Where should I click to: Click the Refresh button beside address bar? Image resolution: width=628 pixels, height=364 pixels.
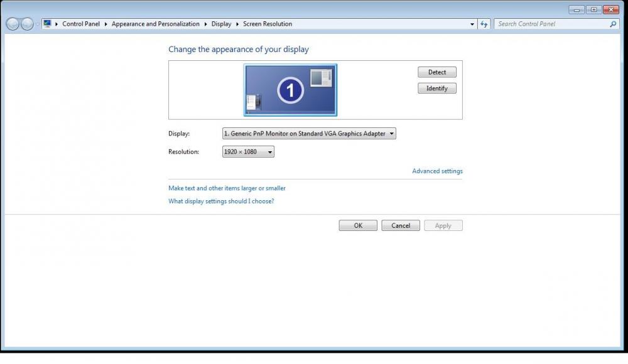[x=484, y=24]
